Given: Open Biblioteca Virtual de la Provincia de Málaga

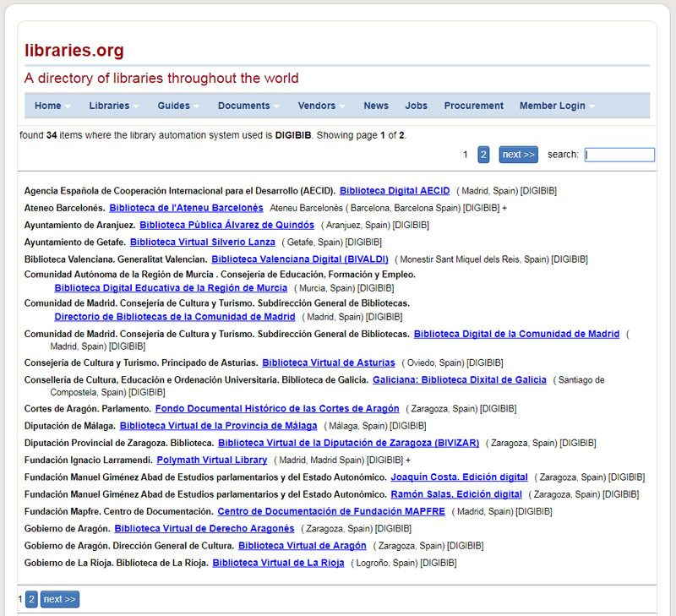Looking at the screenshot, I should [x=218, y=426].
